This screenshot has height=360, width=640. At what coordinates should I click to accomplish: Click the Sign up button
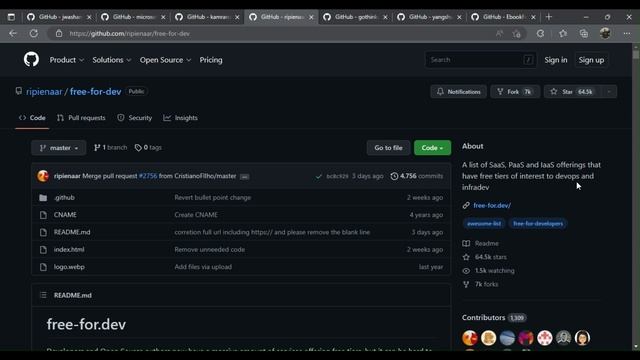(591, 60)
